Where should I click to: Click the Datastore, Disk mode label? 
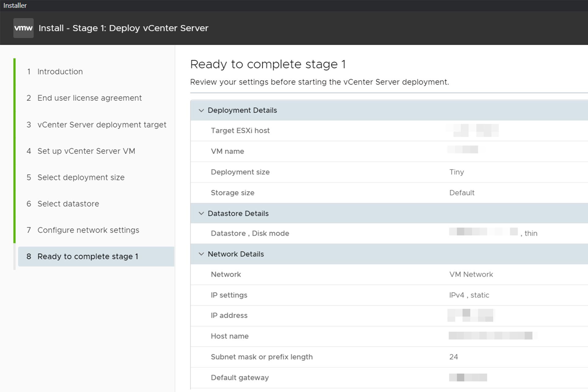point(250,233)
